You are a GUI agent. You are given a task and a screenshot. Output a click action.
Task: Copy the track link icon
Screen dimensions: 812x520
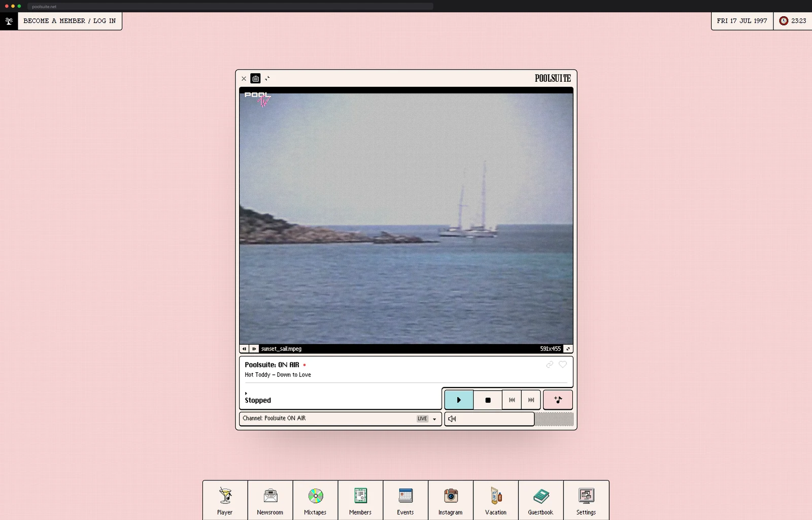[550, 364]
